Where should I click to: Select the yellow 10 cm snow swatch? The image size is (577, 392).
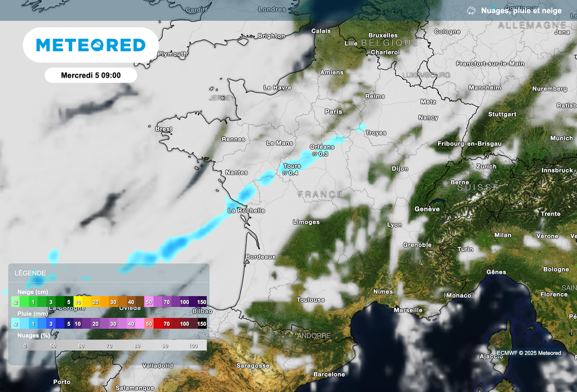[x=78, y=302]
